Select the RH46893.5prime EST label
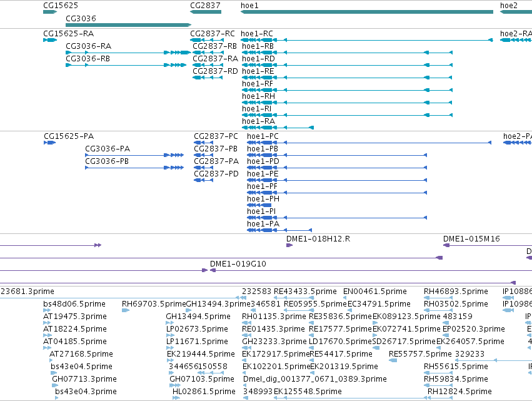 tap(456, 292)
